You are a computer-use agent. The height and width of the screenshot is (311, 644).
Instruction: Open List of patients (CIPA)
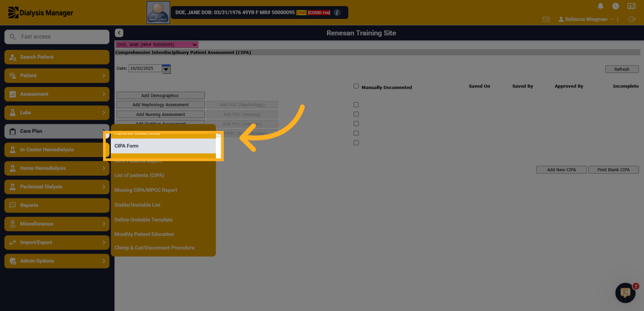pyautogui.click(x=139, y=175)
